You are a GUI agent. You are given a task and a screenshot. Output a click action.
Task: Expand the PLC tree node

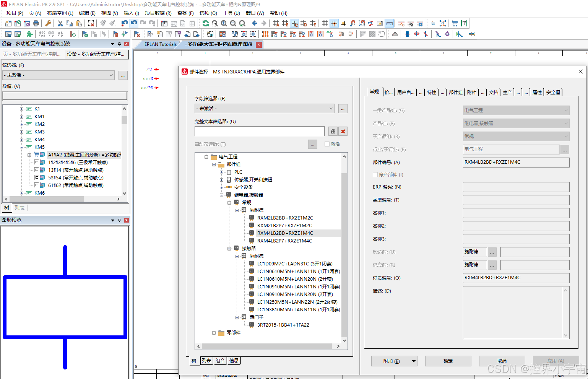click(221, 172)
